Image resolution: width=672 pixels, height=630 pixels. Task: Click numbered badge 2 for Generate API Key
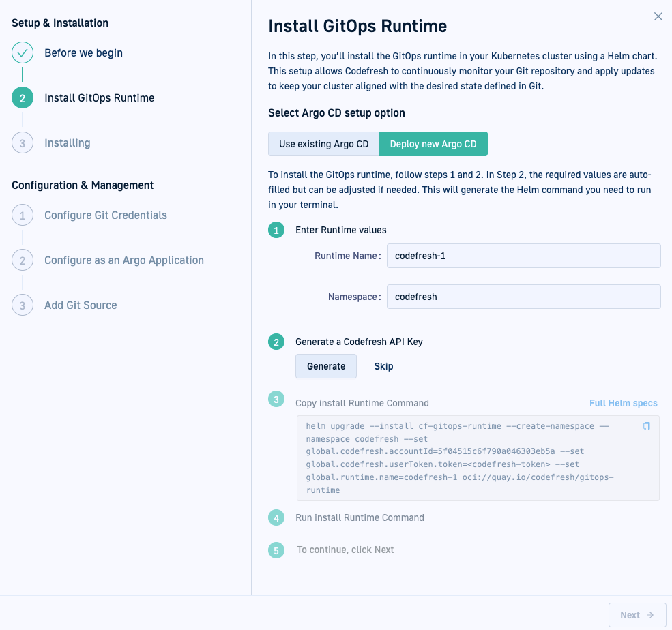(276, 342)
